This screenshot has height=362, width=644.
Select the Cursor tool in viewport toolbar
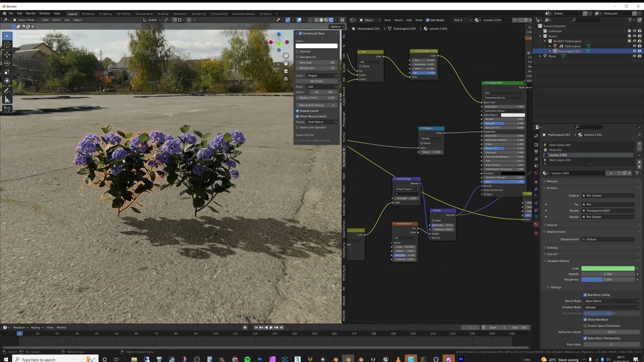point(7,45)
